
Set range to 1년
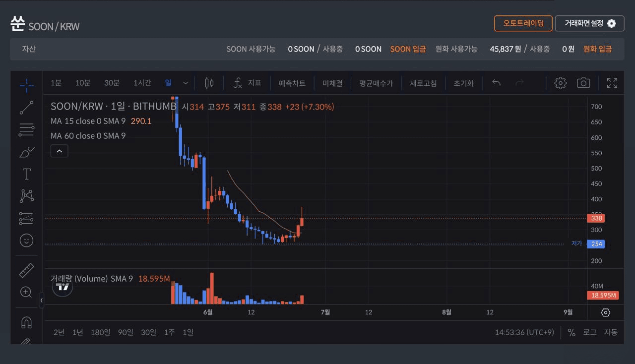(77, 332)
